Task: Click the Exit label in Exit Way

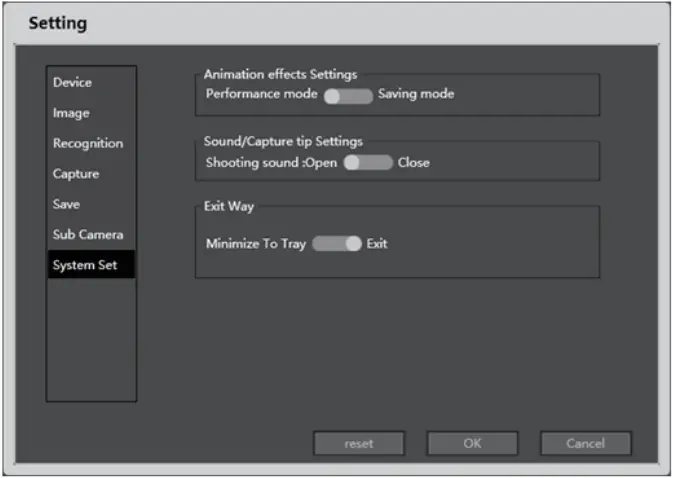Action: pyautogui.click(x=377, y=244)
